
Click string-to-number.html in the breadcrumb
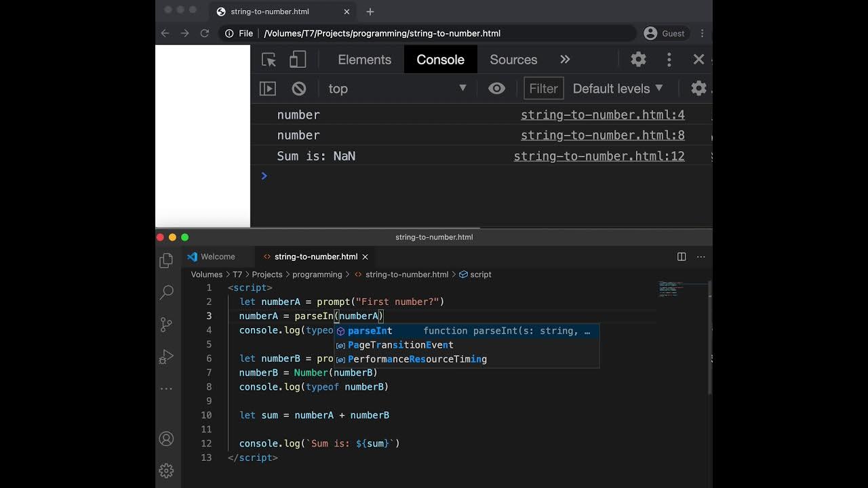(x=407, y=274)
